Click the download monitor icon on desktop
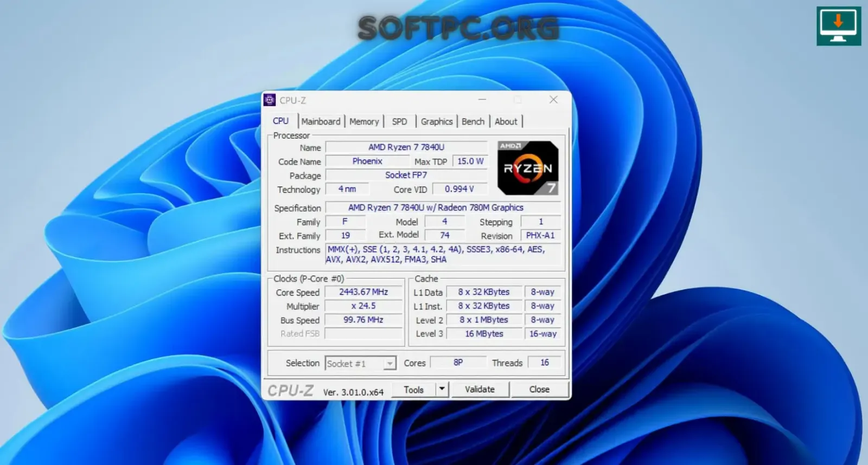 pyautogui.click(x=839, y=26)
